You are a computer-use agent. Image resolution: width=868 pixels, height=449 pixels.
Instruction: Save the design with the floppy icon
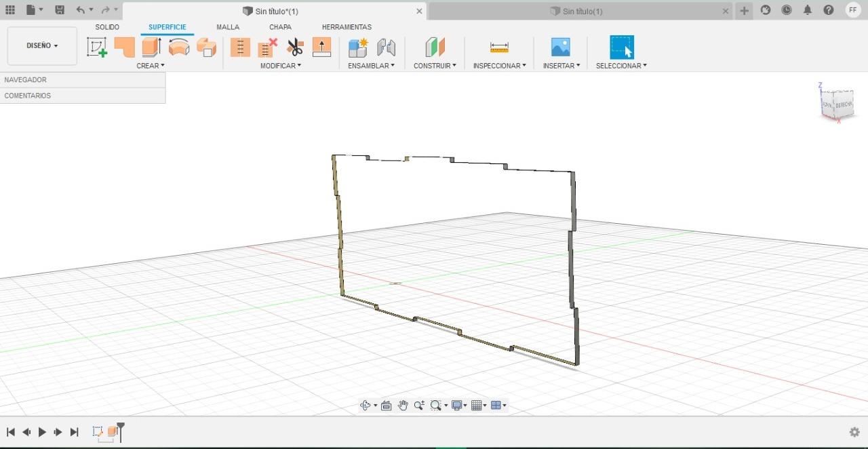pyautogui.click(x=60, y=10)
